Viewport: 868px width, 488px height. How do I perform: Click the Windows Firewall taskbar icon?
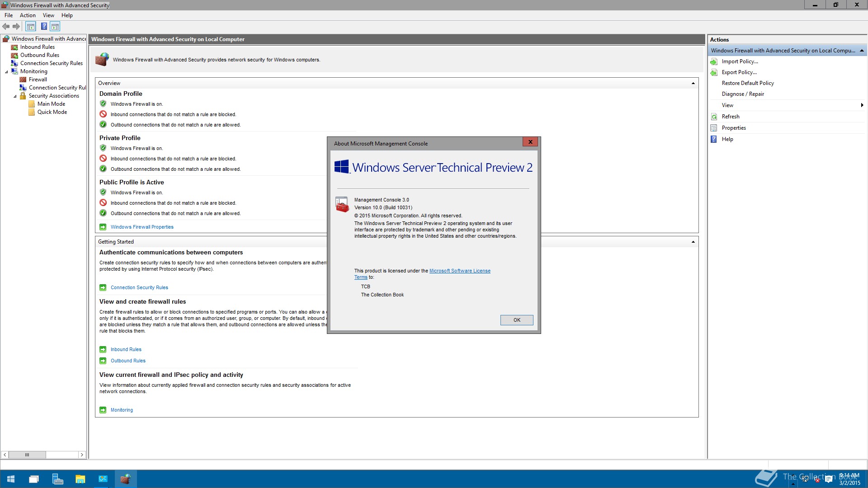tap(126, 479)
